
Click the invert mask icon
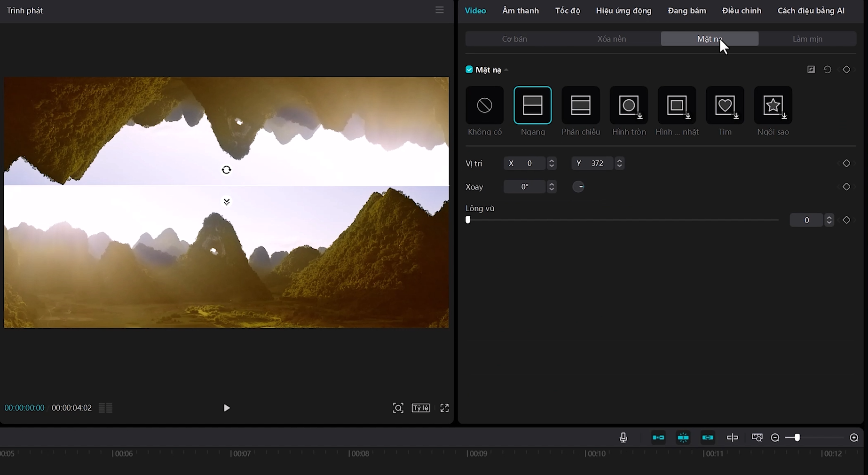[811, 70]
